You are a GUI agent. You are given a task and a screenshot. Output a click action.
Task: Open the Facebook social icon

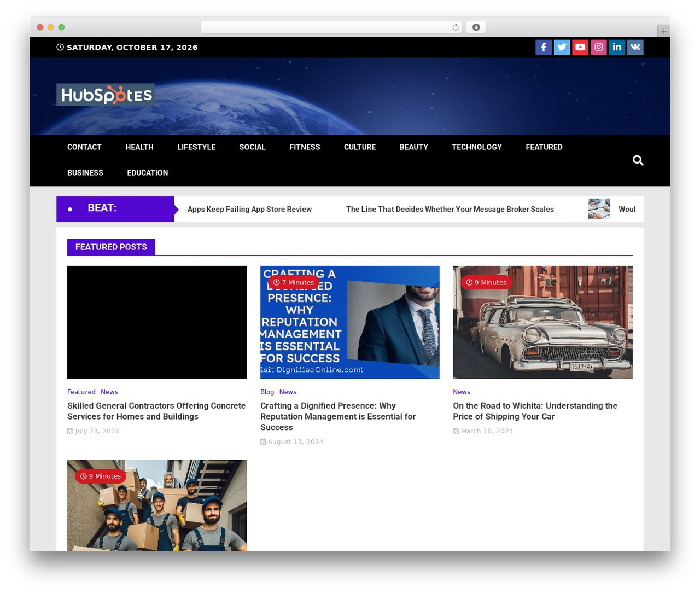[x=544, y=48]
